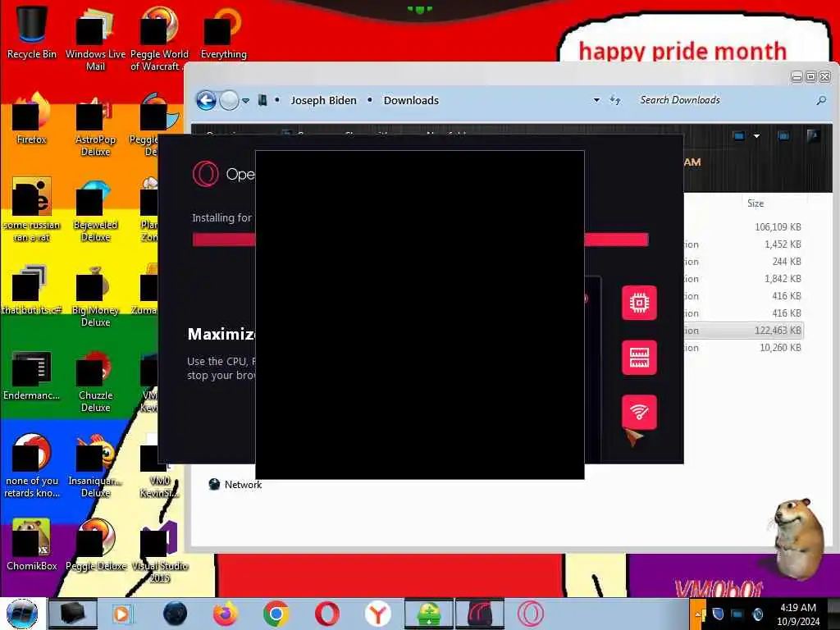Select the Peggle World of Warcraft icon
840x630 pixels.
coord(159,39)
